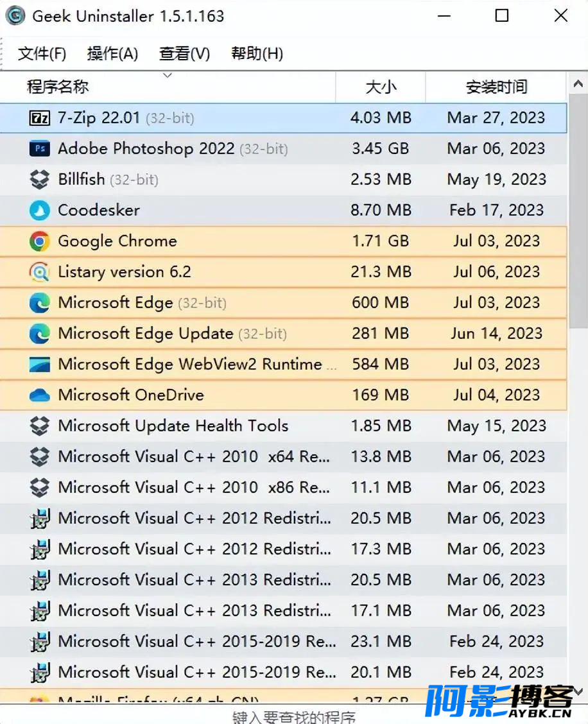Open the 帮助(H) menu
The width and height of the screenshot is (588, 724).
[x=257, y=53]
